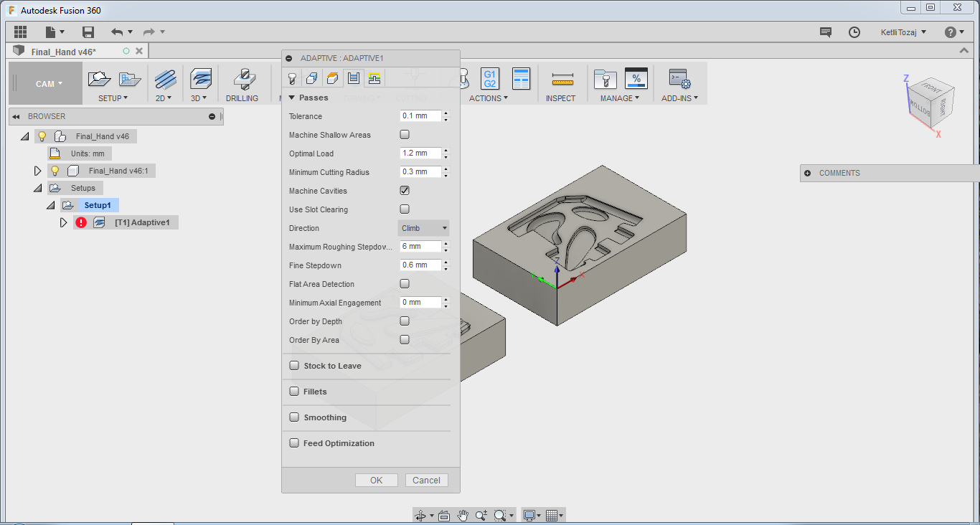Tick the Order By Area checkbox
This screenshot has width=980, height=525.
tap(405, 340)
